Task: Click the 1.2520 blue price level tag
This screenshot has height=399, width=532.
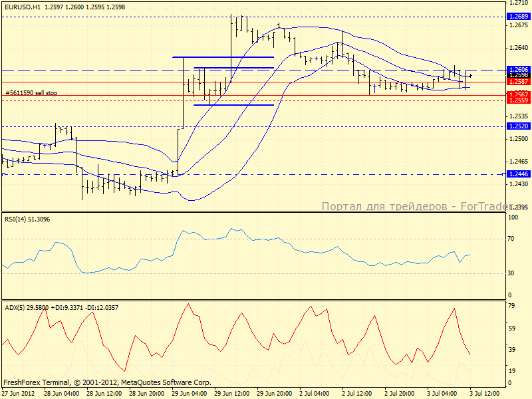Action: [x=519, y=126]
